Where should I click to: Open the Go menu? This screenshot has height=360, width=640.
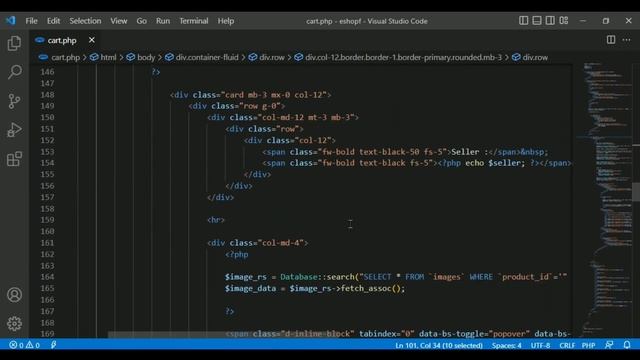click(142, 21)
